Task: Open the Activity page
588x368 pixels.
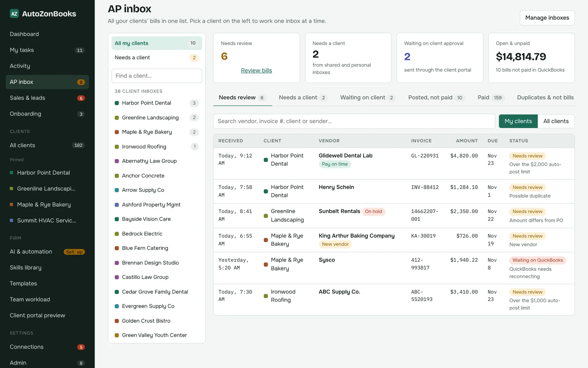Action: pos(47,66)
